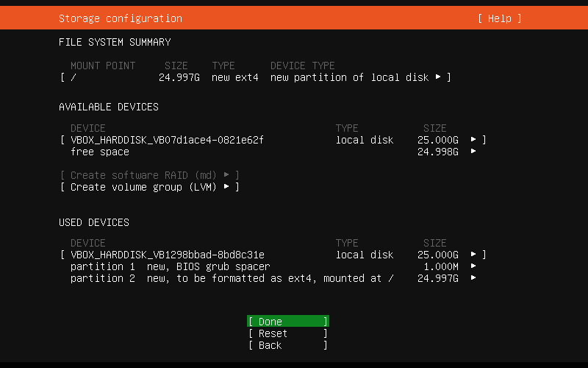588x368 pixels.
Task: Select VBOX_HARDDISK_VB1298bbad-8bd8c31e device name
Action: click(x=167, y=255)
